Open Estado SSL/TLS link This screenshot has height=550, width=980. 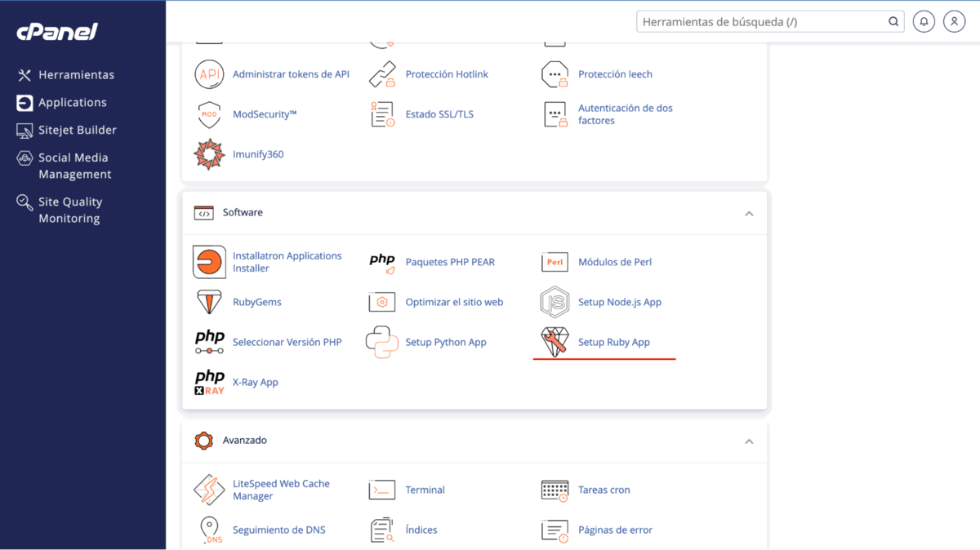439,114
